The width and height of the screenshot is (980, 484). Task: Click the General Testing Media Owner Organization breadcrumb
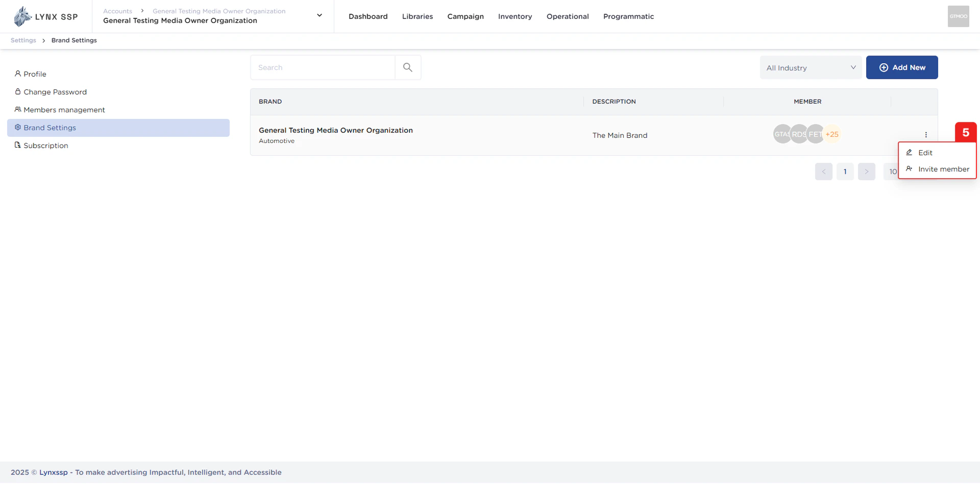(219, 11)
